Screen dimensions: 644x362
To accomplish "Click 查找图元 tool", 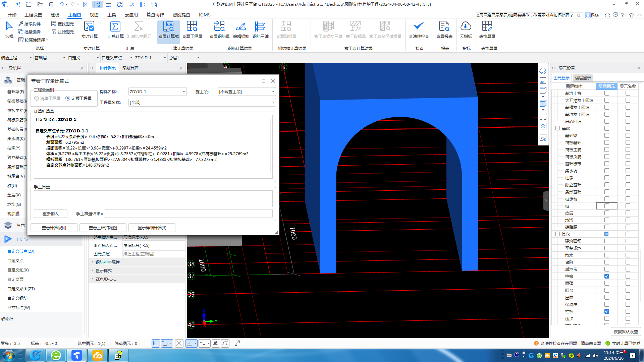I will point(63,24).
